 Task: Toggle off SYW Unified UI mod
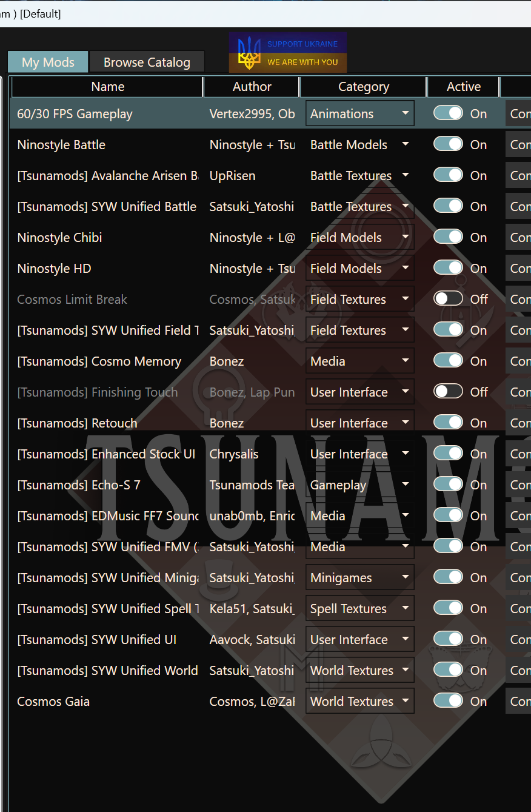tap(449, 639)
